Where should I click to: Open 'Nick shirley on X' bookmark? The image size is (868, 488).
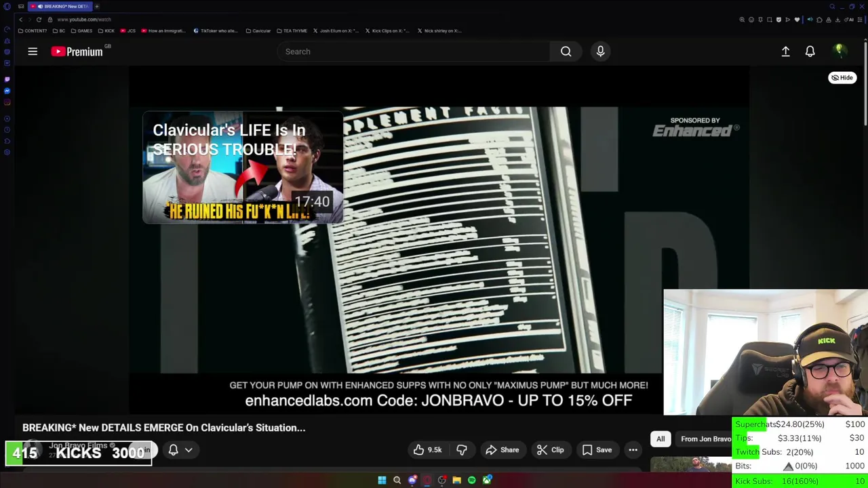coord(439,30)
